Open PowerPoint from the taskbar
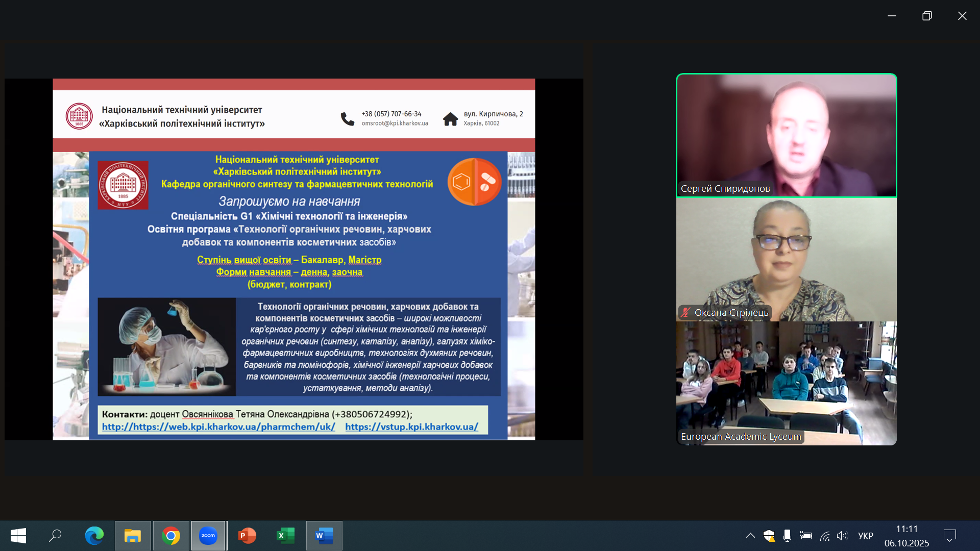The height and width of the screenshot is (551, 980). [247, 536]
